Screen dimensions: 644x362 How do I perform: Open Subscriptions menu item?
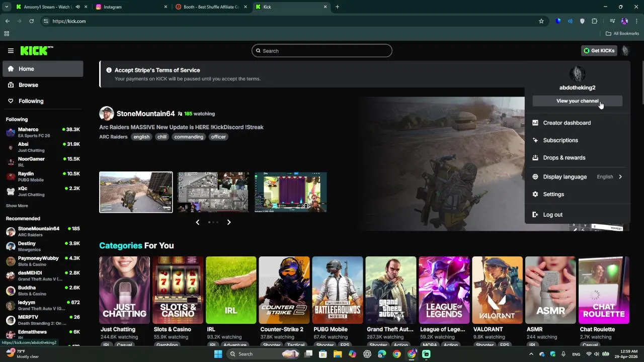tap(578, 140)
